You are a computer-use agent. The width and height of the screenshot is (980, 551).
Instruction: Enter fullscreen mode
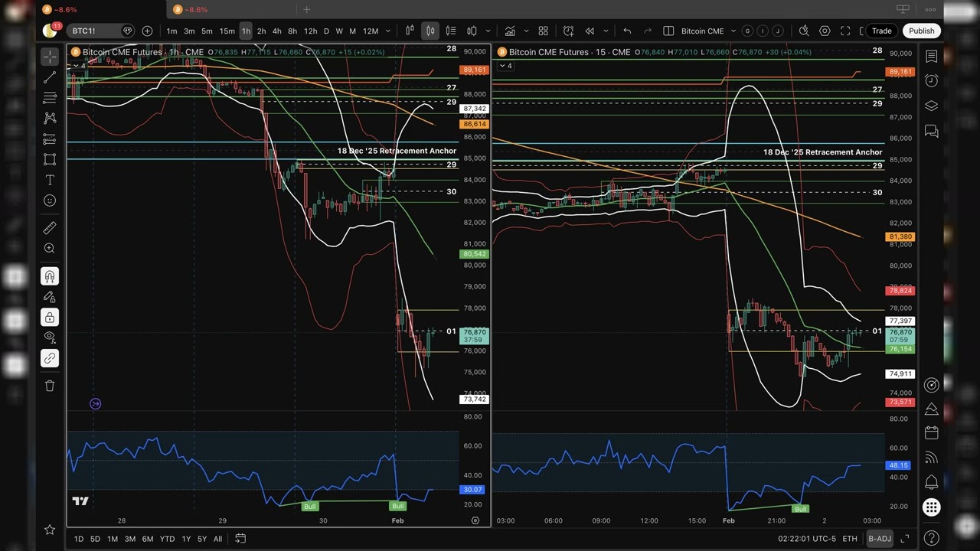[845, 31]
